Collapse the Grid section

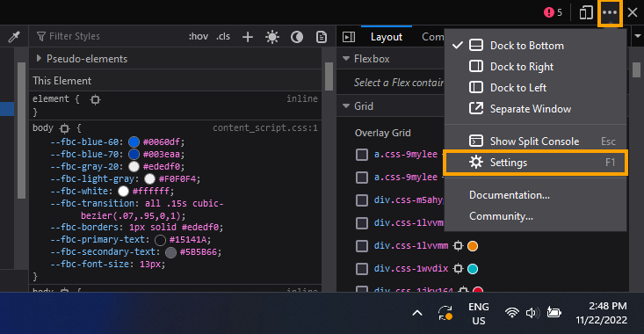coord(346,106)
